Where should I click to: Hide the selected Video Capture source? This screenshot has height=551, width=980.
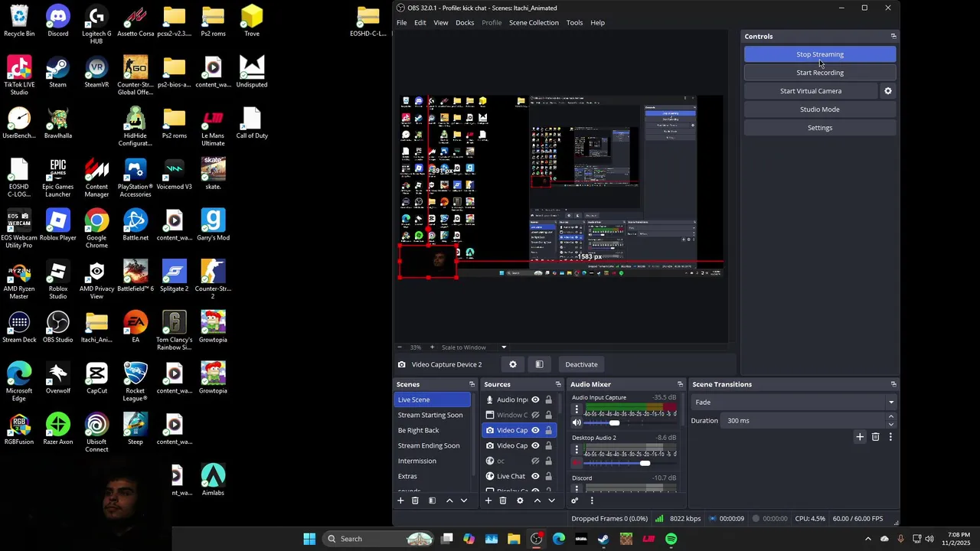(x=535, y=430)
